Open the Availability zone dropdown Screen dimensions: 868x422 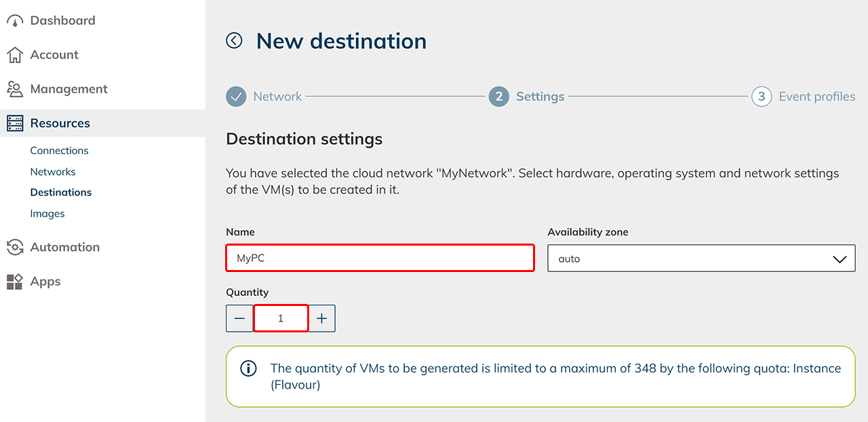click(701, 258)
